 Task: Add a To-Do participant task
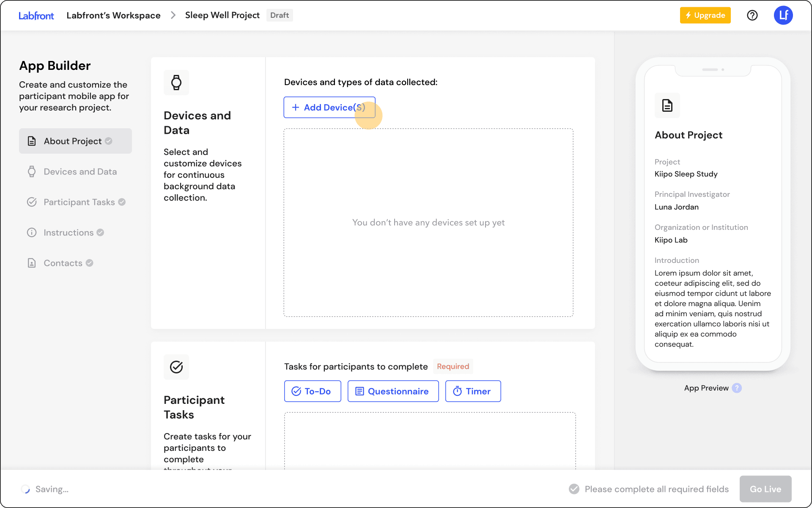pos(313,391)
